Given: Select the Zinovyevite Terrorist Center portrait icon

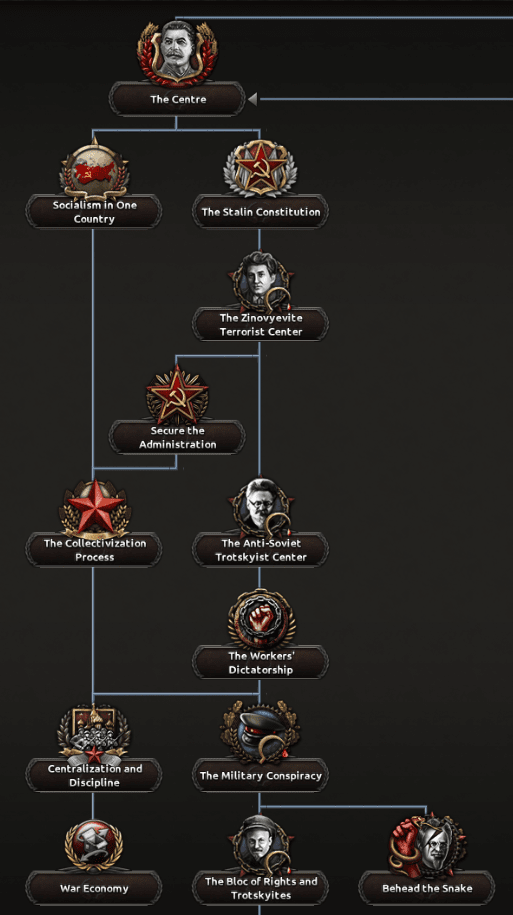Looking at the screenshot, I should click(x=260, y=281).
